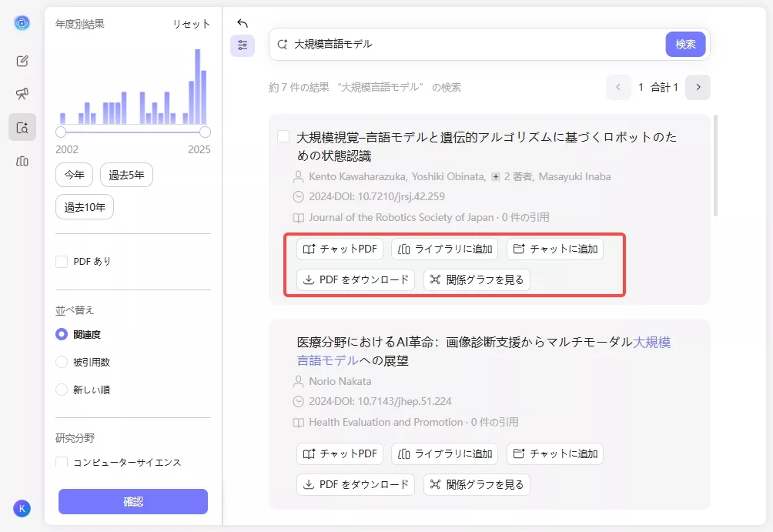Check the コンピューターサイエンス research field
The image size is (773, 532).
(60, 463)
